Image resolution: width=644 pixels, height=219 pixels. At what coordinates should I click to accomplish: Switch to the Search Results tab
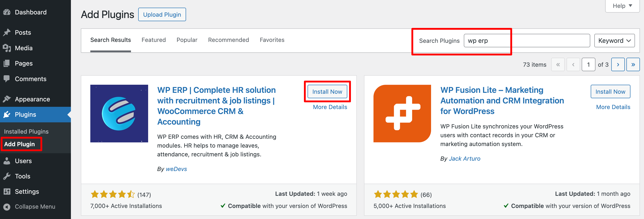click(x=110, y=40)
